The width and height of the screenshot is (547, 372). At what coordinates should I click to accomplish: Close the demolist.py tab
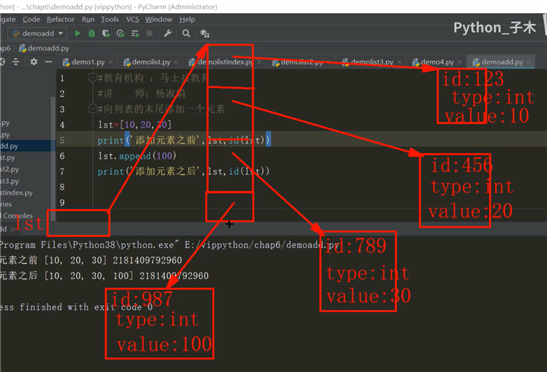(x=176, y=62)
